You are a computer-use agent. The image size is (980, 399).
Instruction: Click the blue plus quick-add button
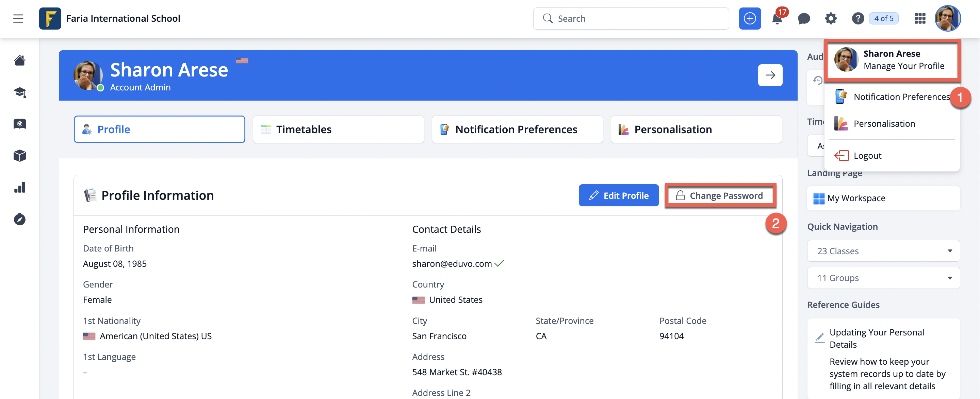click(x=749, y=19)
